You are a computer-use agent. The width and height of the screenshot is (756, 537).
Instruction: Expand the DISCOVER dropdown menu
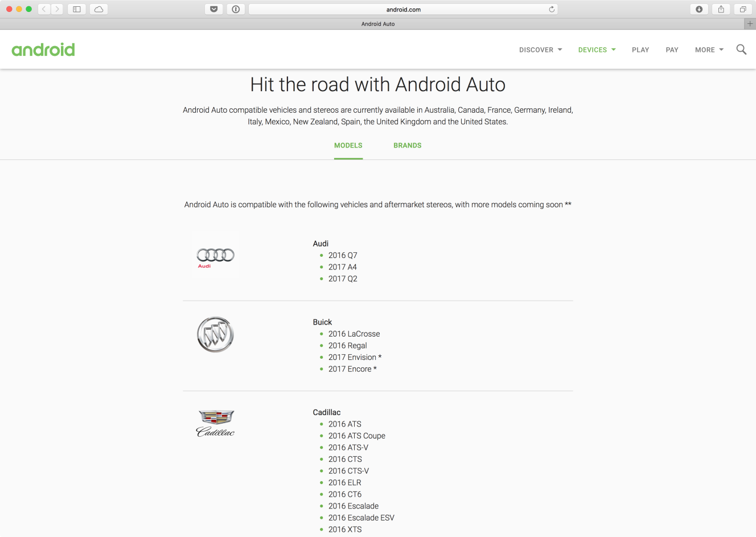540,50
